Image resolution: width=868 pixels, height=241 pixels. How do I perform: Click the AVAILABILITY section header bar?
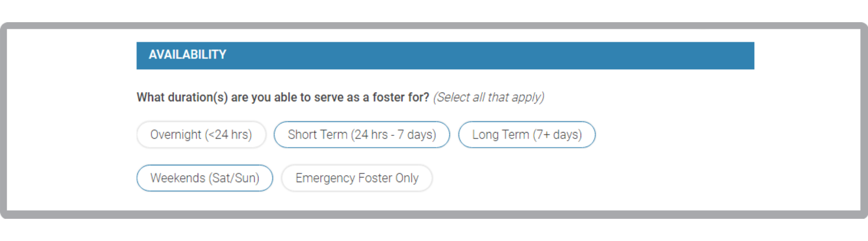[445, 55]
